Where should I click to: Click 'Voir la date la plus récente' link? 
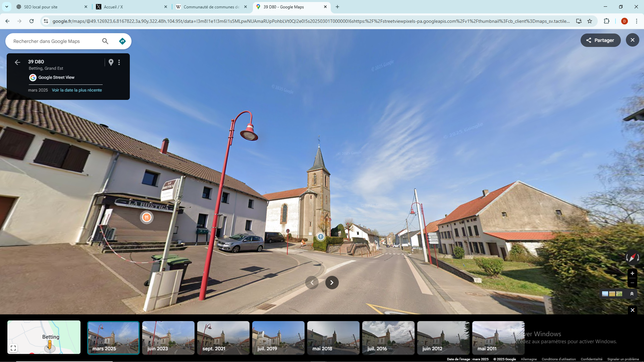(77, 90)
